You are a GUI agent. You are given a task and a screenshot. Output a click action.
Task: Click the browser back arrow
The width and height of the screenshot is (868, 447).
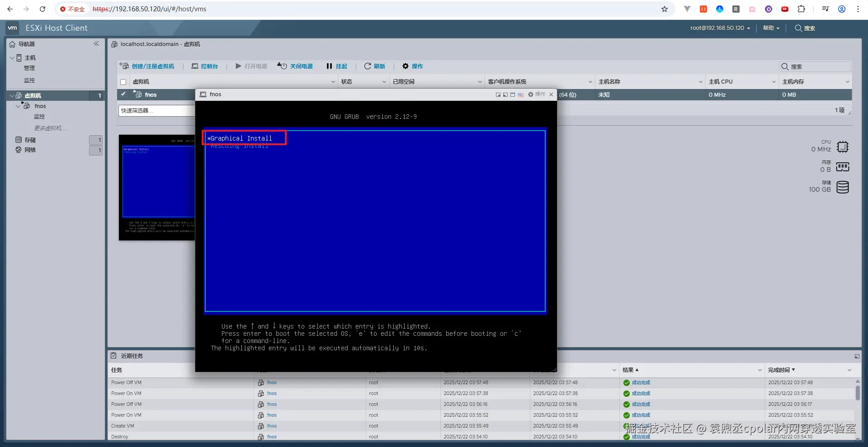click(x=10, y=9)
